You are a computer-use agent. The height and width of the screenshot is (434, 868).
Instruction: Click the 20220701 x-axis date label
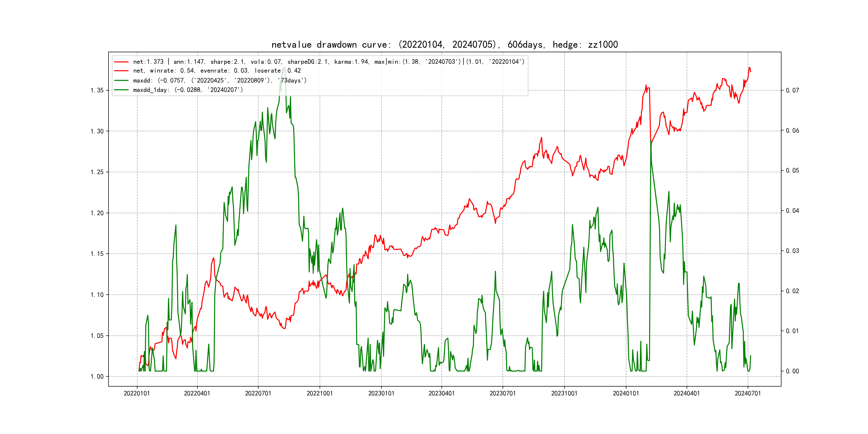tap(258, 393)
